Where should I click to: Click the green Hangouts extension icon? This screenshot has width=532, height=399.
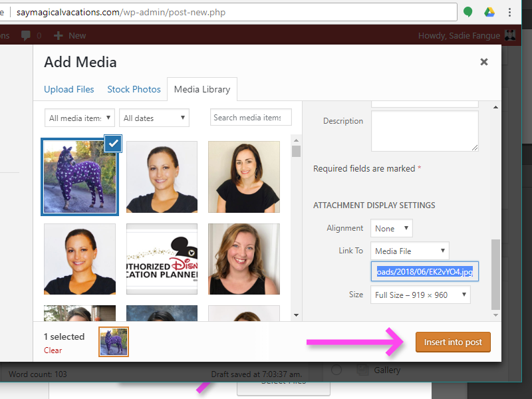pos(468,12)
